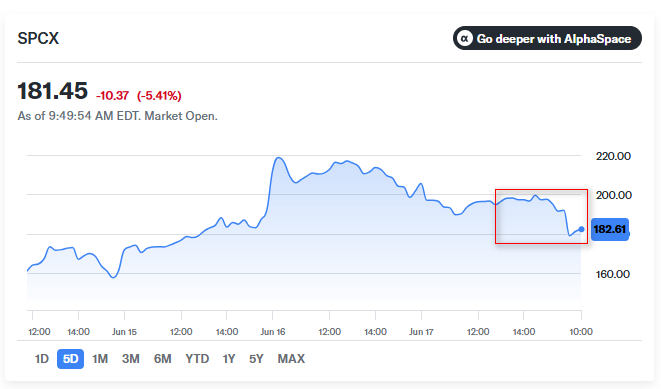
Task: Choose the YTD range option
Action: 197,359
